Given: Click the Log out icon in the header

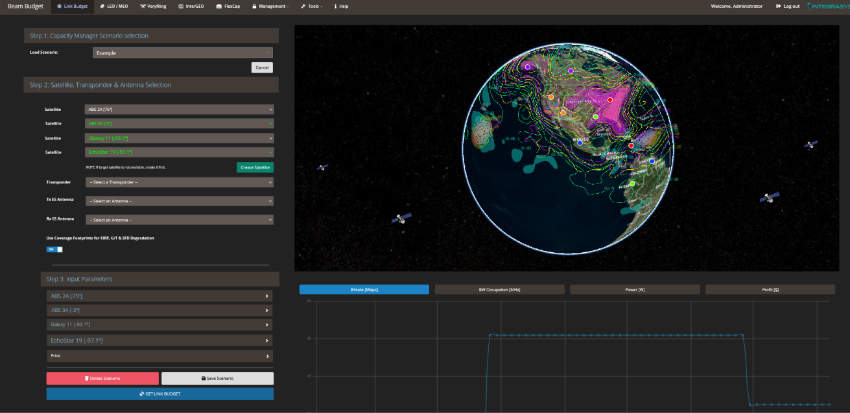Looking at the screenshot, I should pyautogui.click(x=777, y=6).
